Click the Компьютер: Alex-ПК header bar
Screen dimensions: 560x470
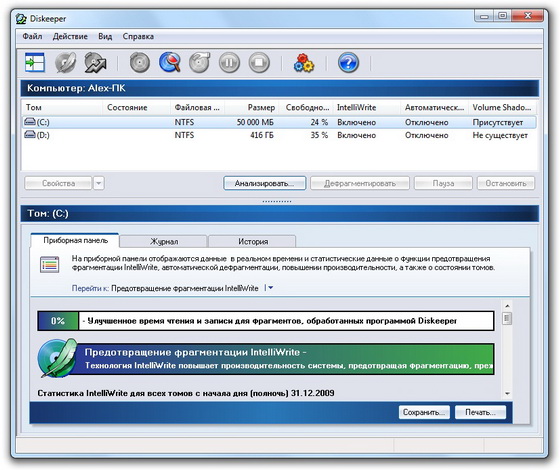tap(280, 88)
